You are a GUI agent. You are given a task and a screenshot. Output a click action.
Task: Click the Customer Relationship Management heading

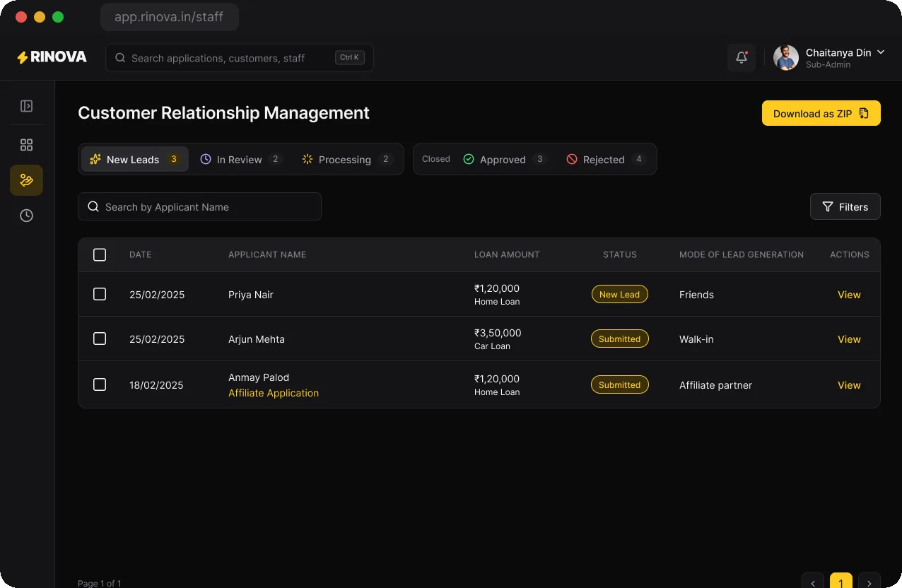223,113
